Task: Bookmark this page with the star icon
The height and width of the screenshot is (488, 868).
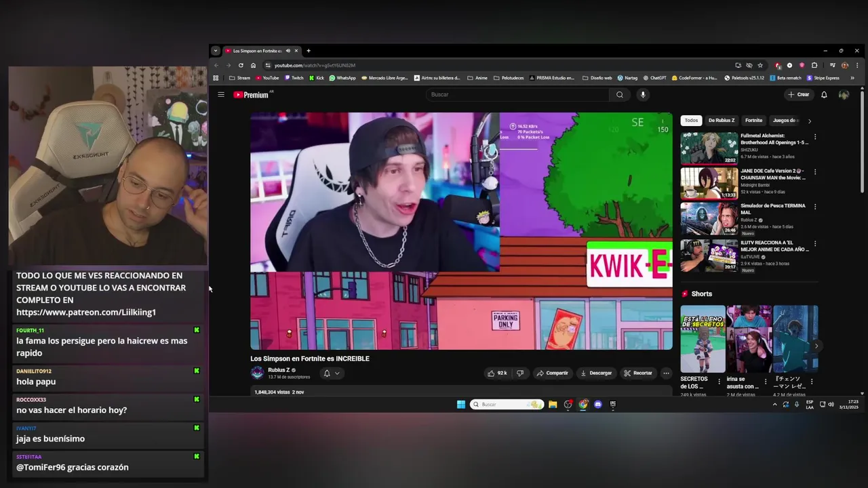Action: (760, 65)
